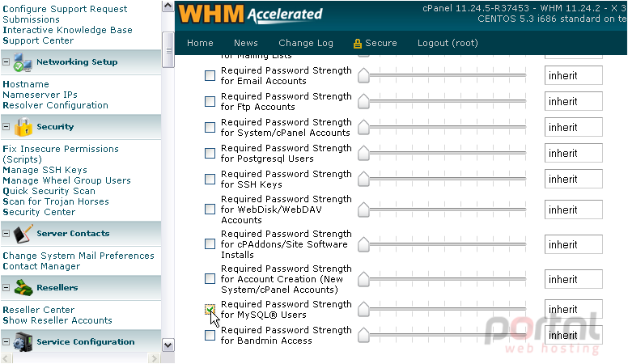
Task: Click slider handle for MySQL Users strength
Action: click(363, 310)
